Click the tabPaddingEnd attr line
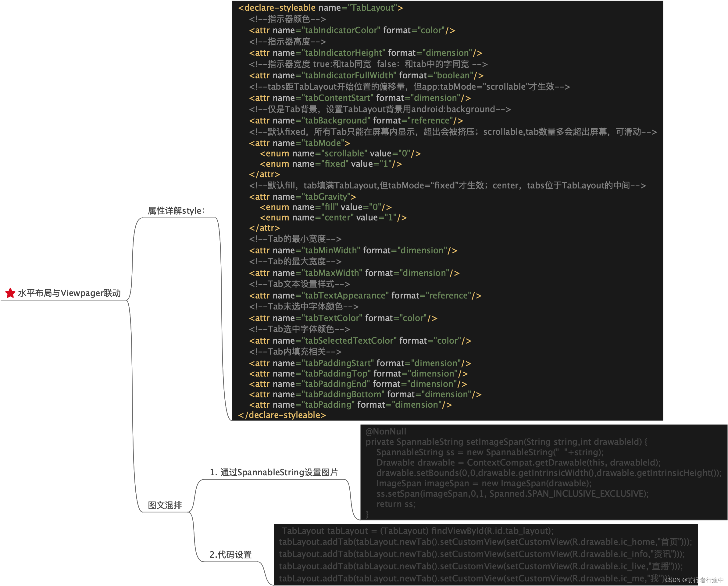 [x=358, y=385]
